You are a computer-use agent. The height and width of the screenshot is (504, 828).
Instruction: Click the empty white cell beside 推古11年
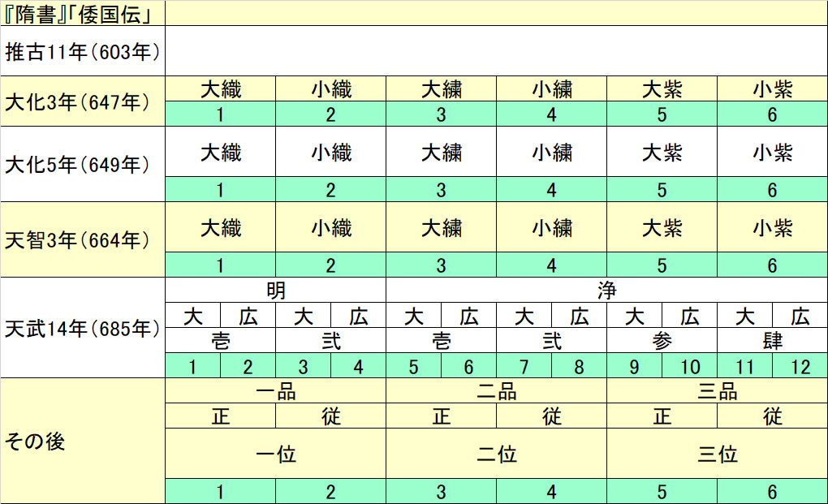496,52
